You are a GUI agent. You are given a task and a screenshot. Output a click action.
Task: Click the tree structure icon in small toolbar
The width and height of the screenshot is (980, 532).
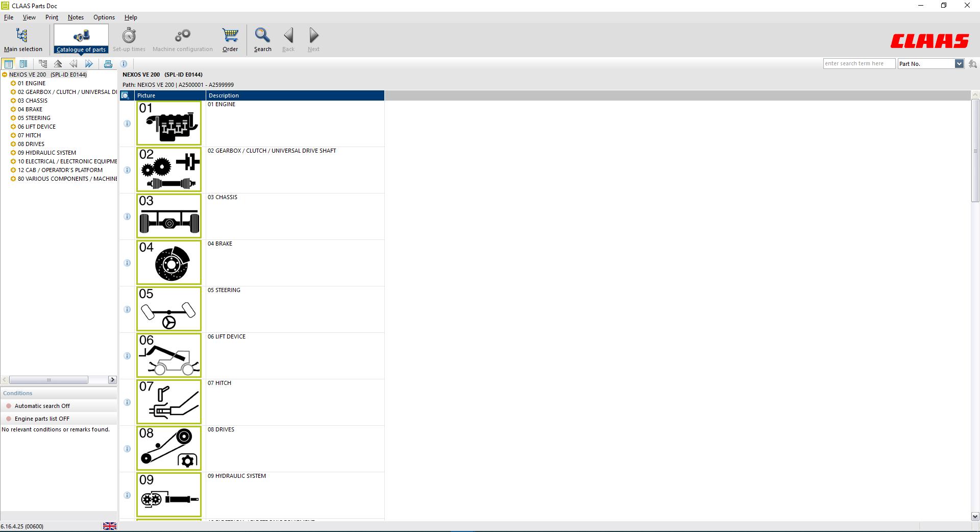click(x=43, y=64)
